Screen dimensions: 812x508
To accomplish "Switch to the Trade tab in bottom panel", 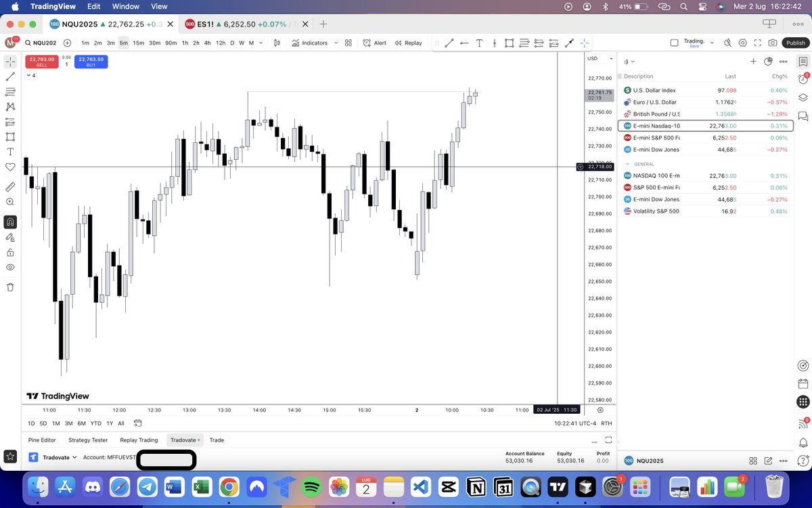I will [217, 440].
